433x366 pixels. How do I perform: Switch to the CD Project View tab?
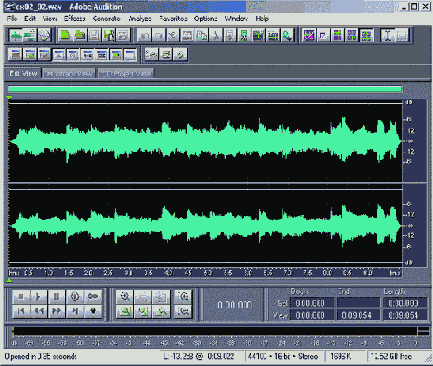click(126, 73)
